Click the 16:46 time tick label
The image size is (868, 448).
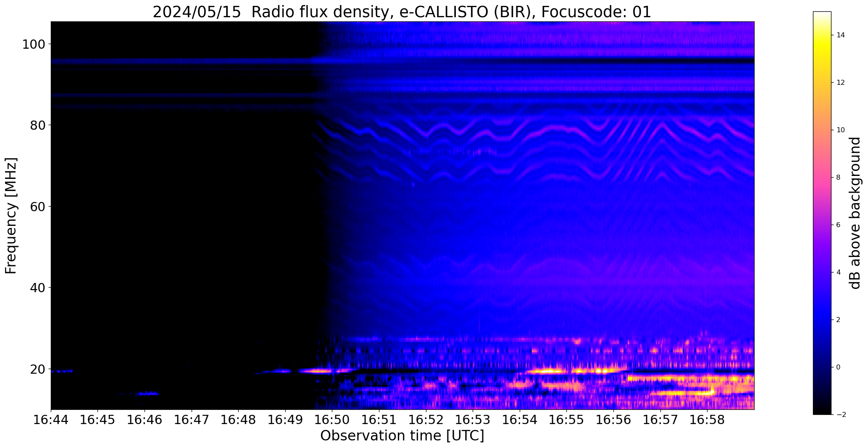coord(145,419)
